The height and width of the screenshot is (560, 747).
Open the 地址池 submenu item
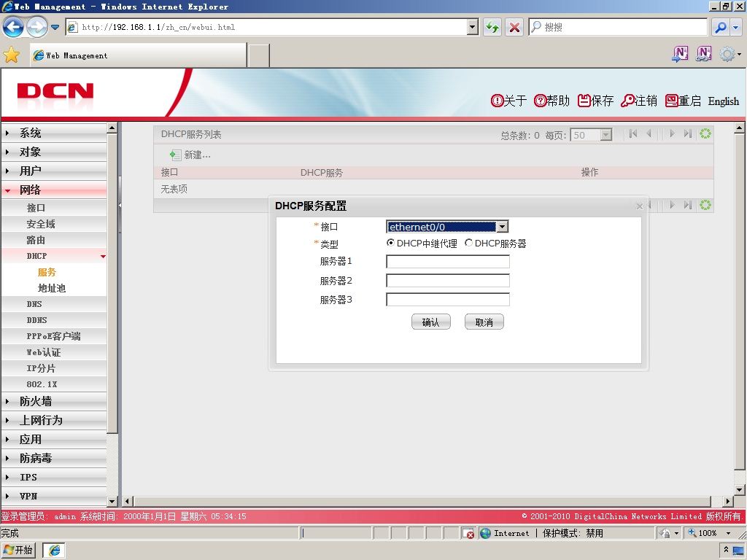coord(52,288)
